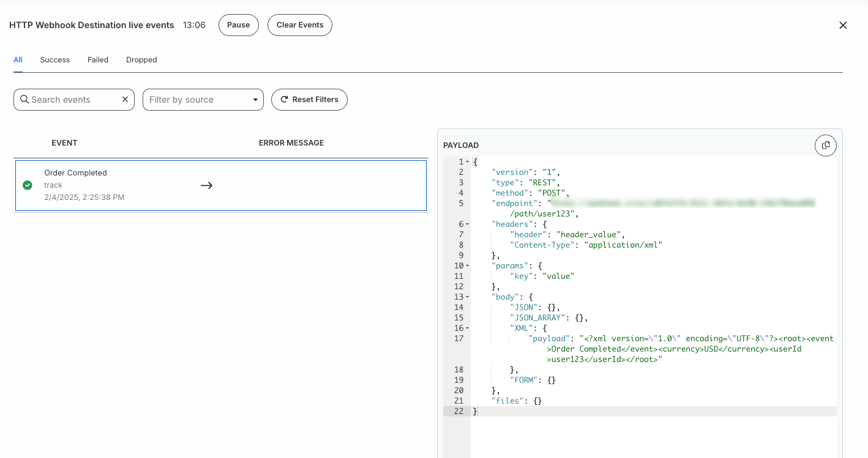Switch to the Success tab
The image size is (868, 458).
55,60
